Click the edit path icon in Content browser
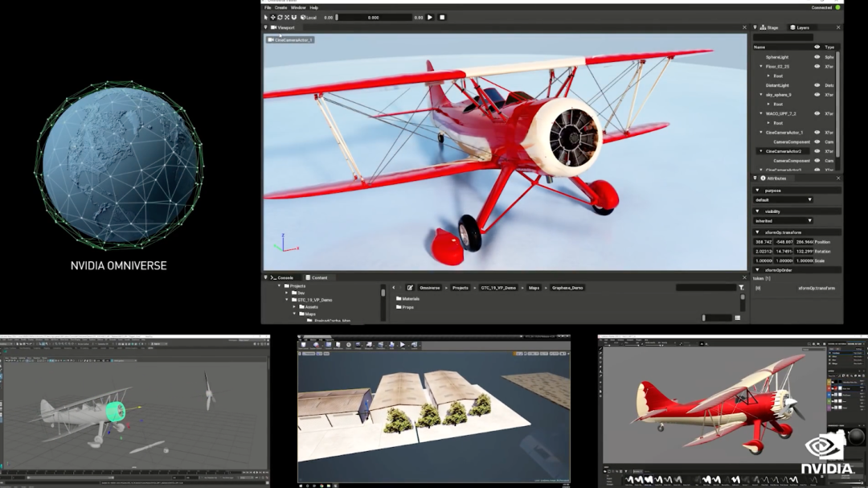This screenshot has width=868, height=488. click(x=410, y=288)
